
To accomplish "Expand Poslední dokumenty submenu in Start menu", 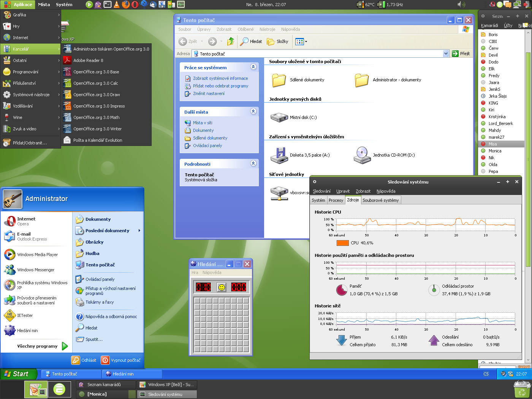I will (108, 231).
